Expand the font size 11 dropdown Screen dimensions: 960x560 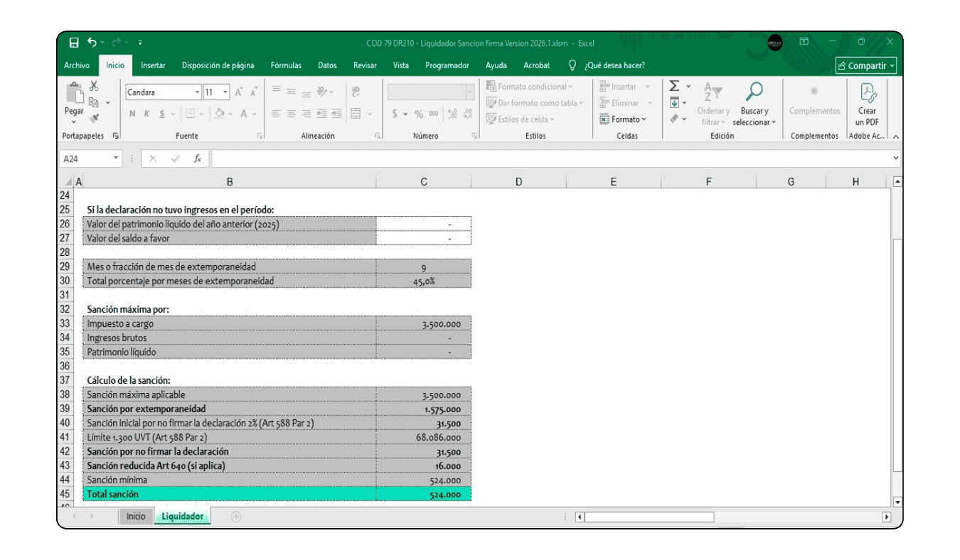tap(225, 92)
